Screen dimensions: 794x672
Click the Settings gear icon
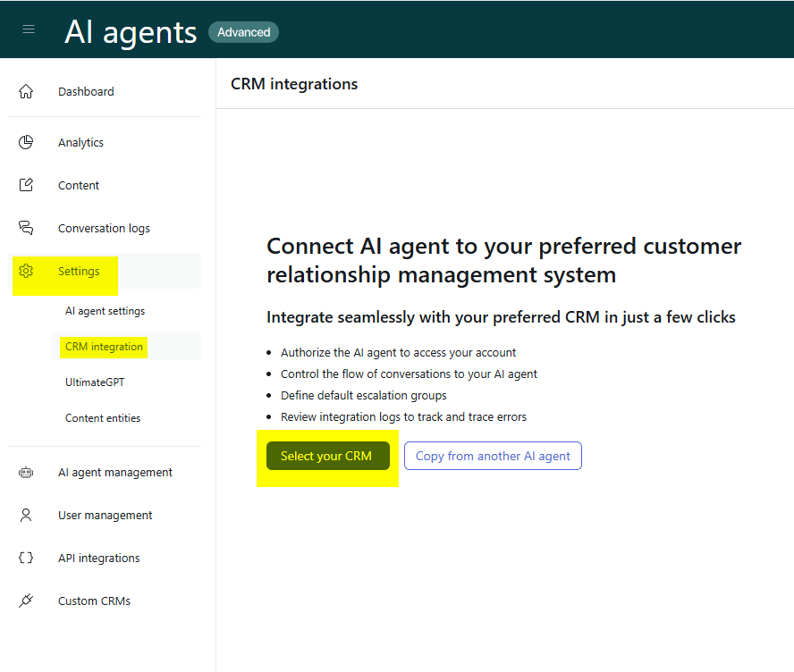pos(26,272)
